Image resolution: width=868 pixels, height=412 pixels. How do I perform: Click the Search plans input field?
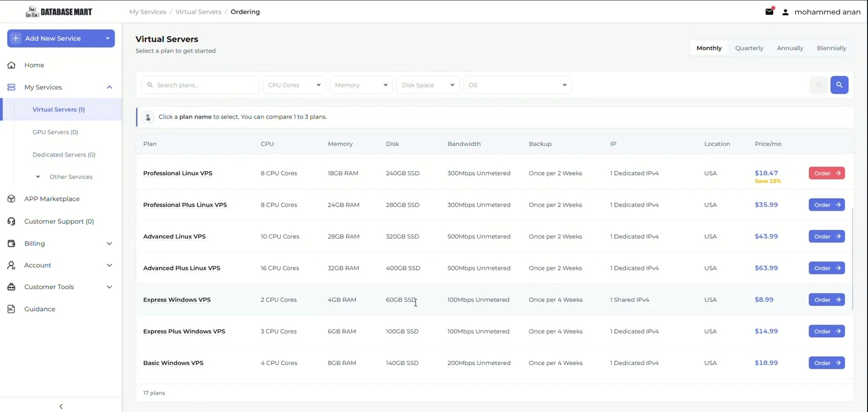coord(200,85)
